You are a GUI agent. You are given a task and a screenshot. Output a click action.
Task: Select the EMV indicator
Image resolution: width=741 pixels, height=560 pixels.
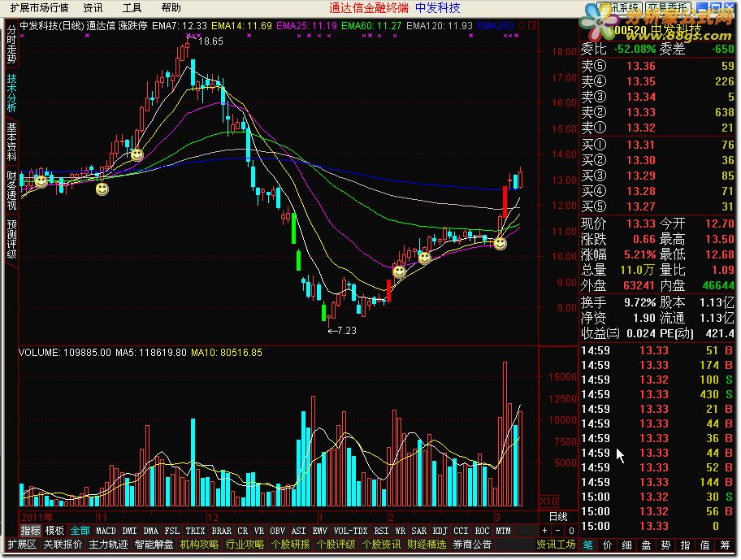click(320, 531)
